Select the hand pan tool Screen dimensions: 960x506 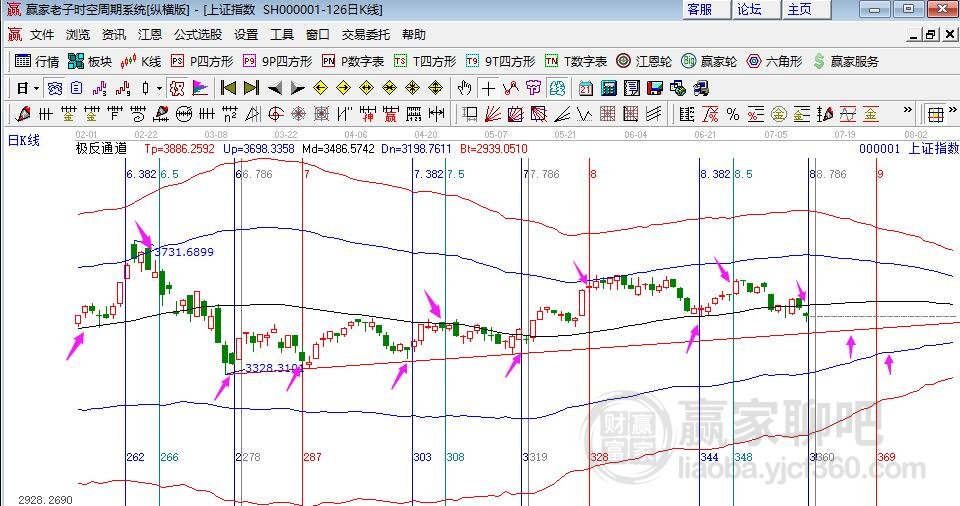(465, 88)
